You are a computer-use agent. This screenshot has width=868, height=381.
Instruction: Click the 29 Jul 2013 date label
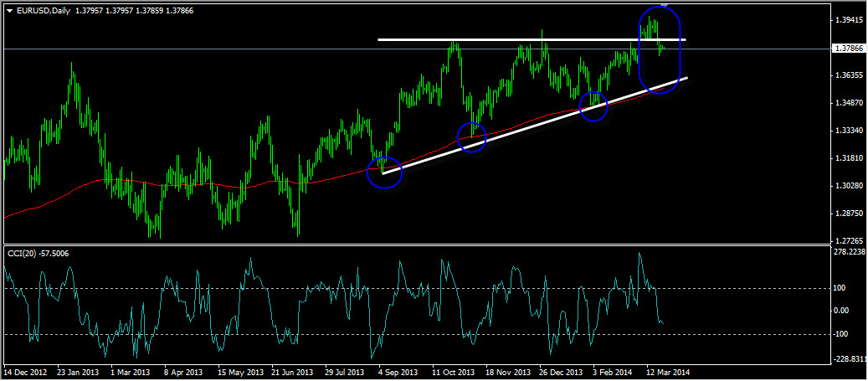coord(346,372)
